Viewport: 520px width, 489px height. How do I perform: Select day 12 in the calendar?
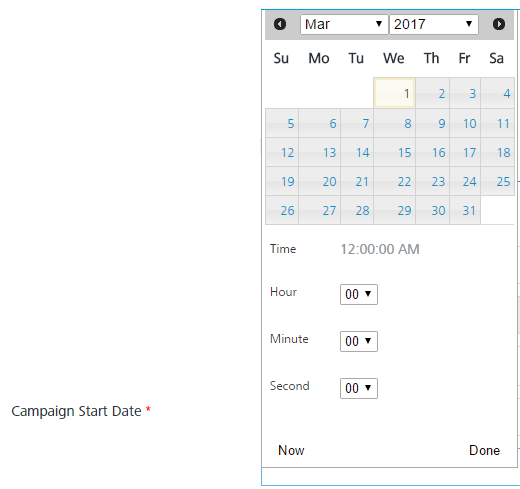(x=282, y=152)
